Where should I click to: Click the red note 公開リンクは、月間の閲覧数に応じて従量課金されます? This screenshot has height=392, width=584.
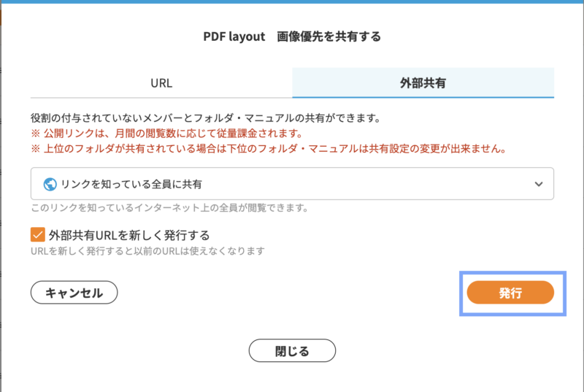167,134
